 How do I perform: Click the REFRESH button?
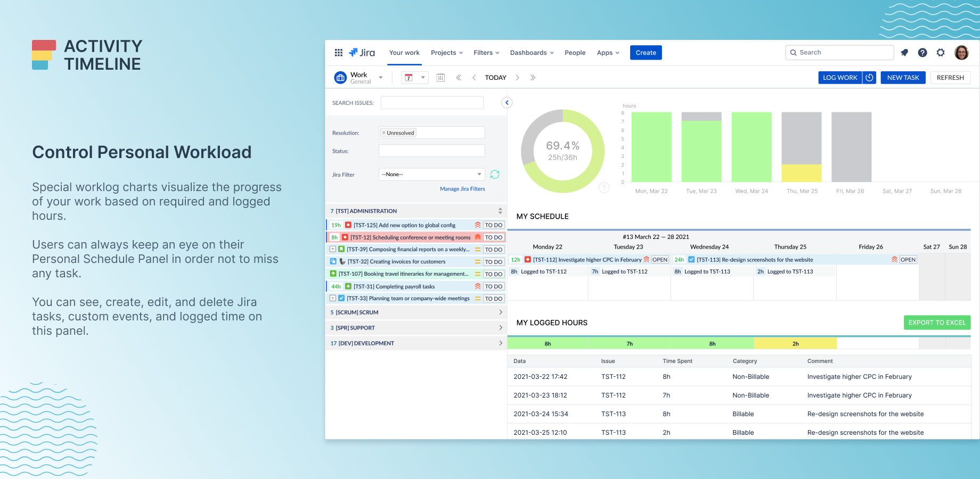pos(950,78)
